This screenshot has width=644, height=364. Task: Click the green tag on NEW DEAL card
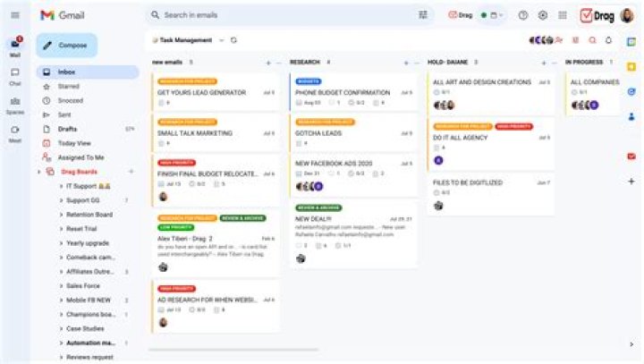click(x=318, y=207)
